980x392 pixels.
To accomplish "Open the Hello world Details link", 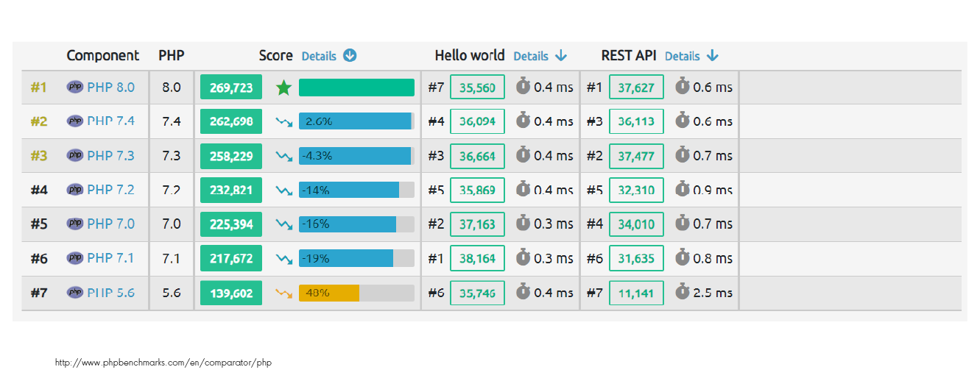I will click(531, 56).
